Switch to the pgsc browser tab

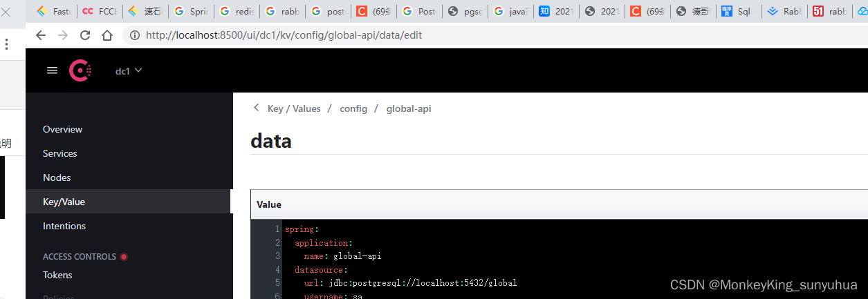coord(464,11)
